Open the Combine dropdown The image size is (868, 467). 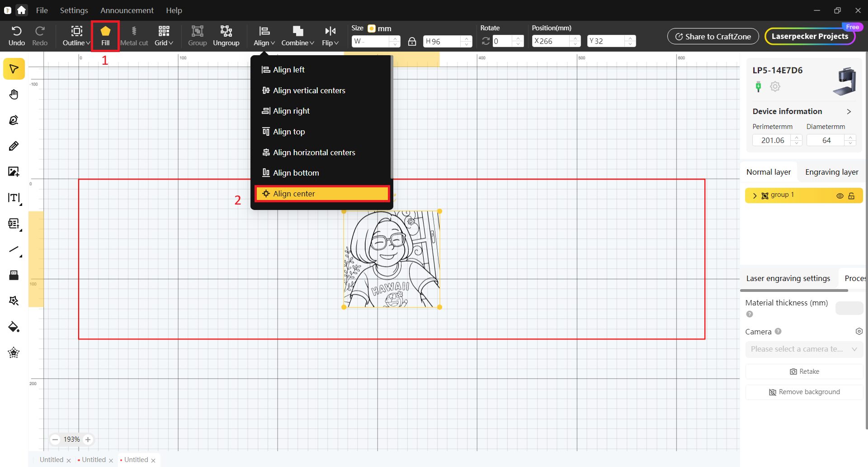pos(297,36)
